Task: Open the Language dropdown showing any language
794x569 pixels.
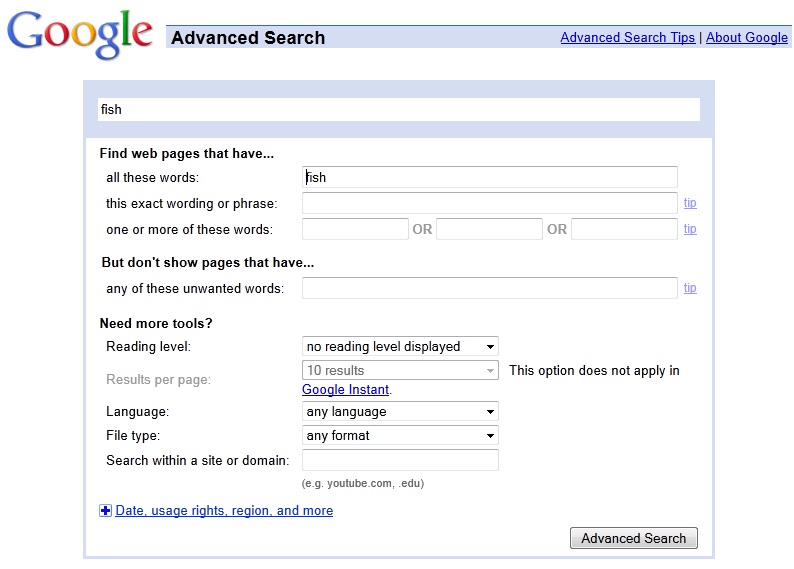Action: click(x=400, y=411)
